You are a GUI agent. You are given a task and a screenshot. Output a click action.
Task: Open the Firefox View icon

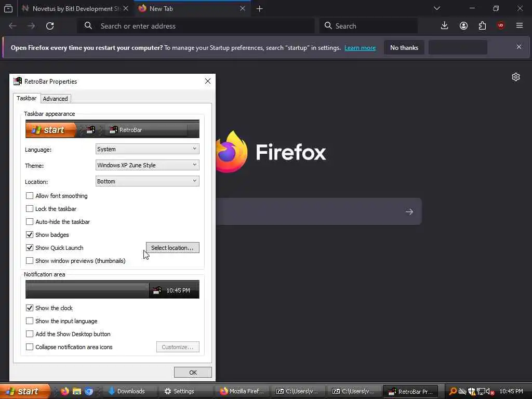[x=8, y=8]
